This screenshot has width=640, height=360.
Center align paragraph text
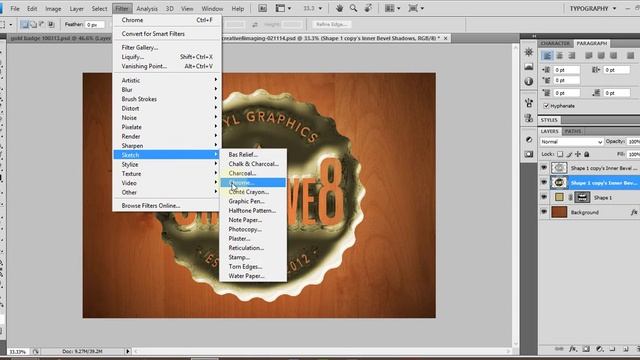(560, 56)
